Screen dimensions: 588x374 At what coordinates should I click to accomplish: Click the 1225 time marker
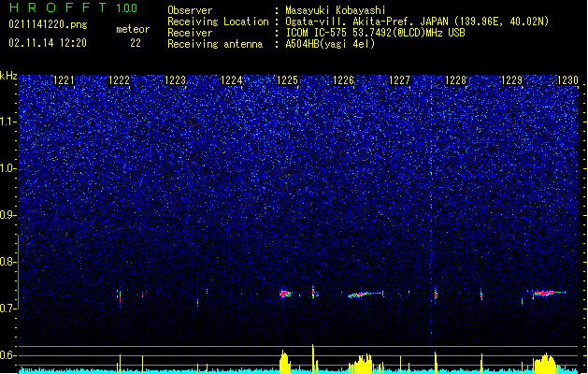(x=287, y=80)
